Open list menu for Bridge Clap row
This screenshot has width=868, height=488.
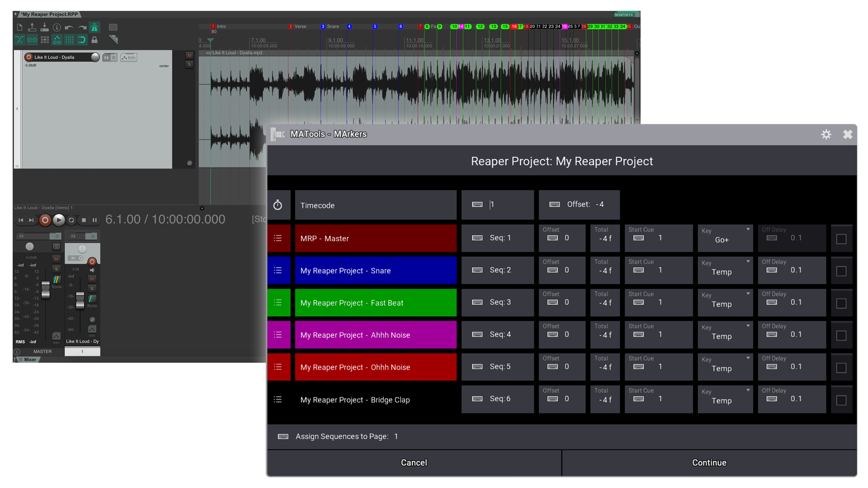click(x=278, y=399)
